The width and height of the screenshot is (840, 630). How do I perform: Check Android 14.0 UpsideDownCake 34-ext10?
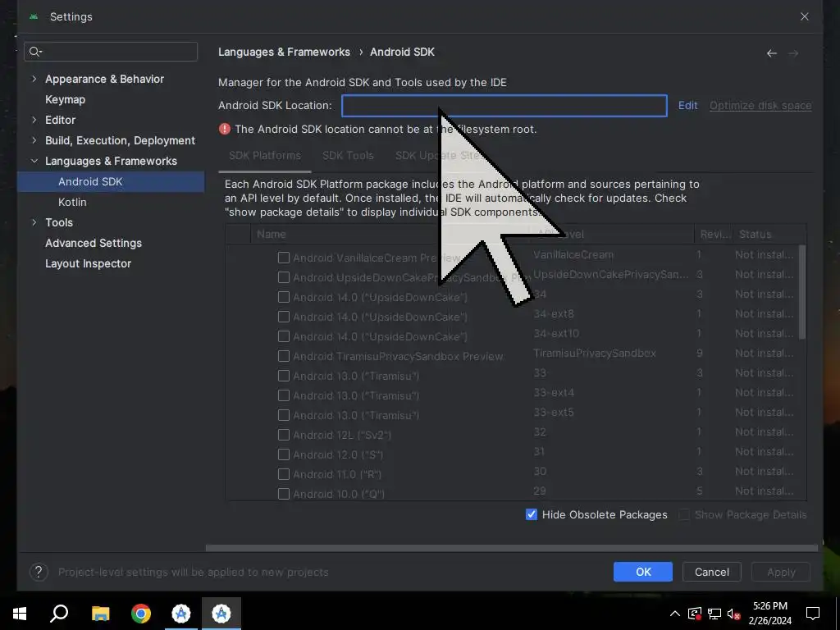284,336
